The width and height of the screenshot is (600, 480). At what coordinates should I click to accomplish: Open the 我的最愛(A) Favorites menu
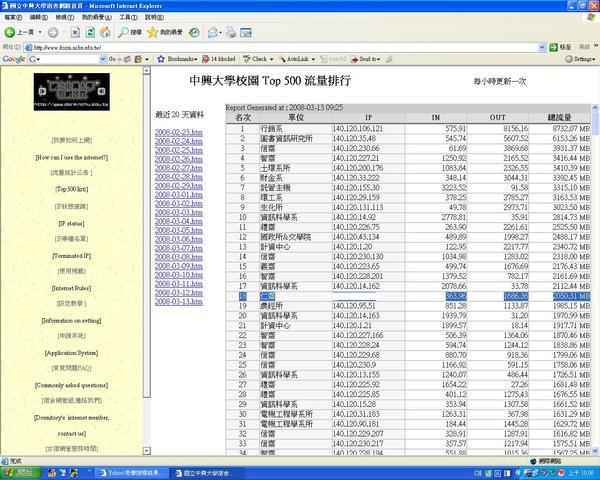pos(97,18)
